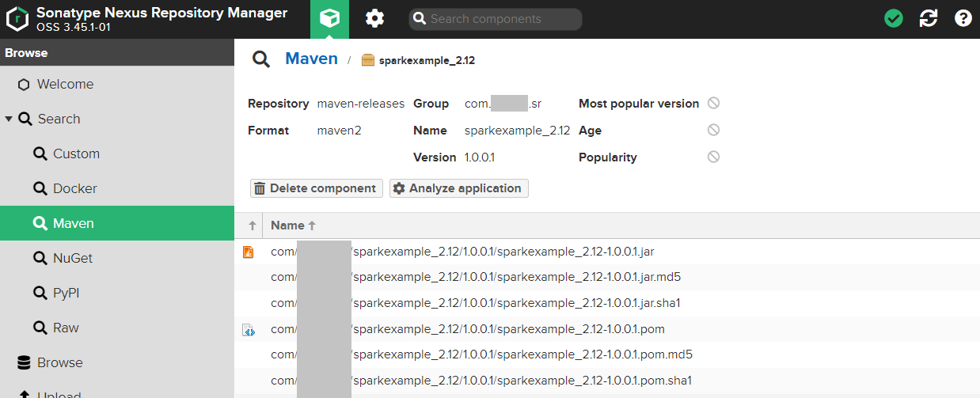
Task: Select the sparkexample_2.12-1.0.0.1.pom.sha1 asset row
Action: click(x=607, y=381)
